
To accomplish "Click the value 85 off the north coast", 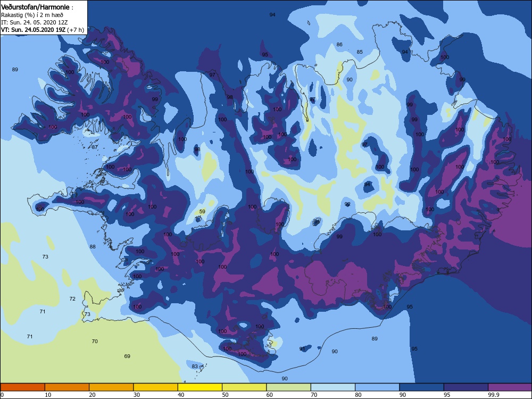I will pos(360,52).
